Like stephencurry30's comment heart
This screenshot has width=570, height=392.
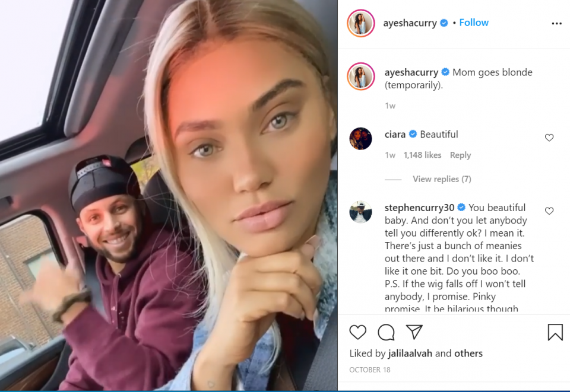coord(549,211)
